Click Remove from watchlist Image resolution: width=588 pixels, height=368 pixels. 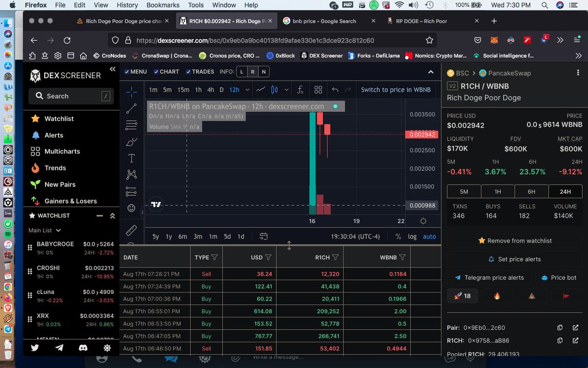pyautogui.click(x=514, y=240)
